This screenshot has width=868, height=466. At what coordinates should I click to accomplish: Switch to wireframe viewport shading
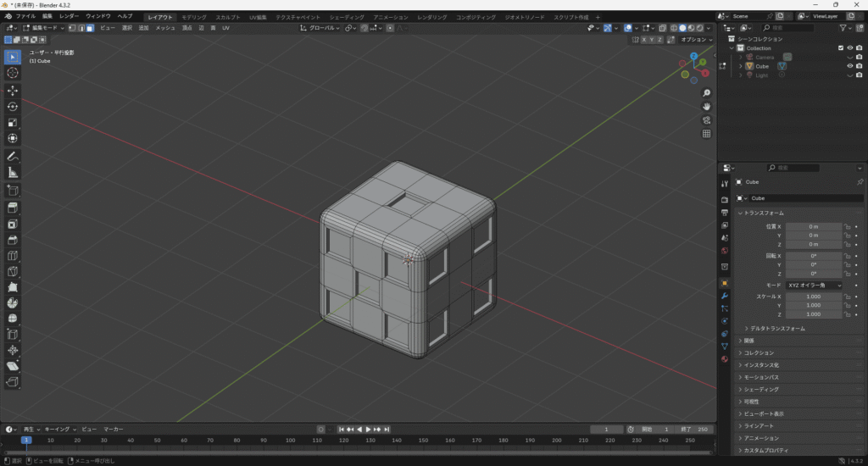click(674, 28)
